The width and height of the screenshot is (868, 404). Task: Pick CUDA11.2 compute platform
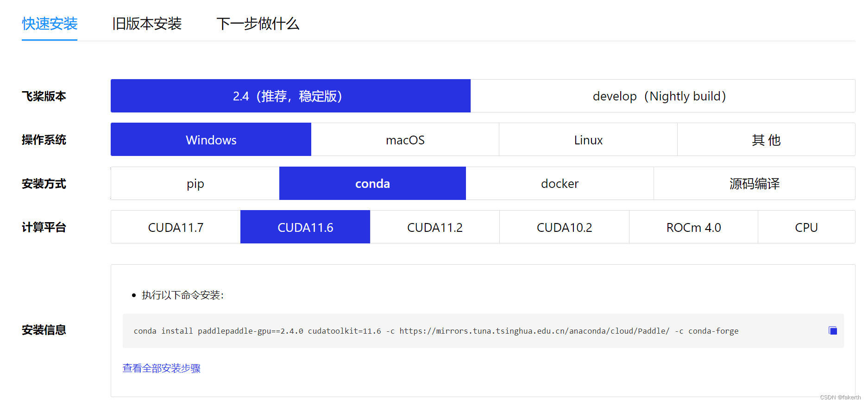435,227
